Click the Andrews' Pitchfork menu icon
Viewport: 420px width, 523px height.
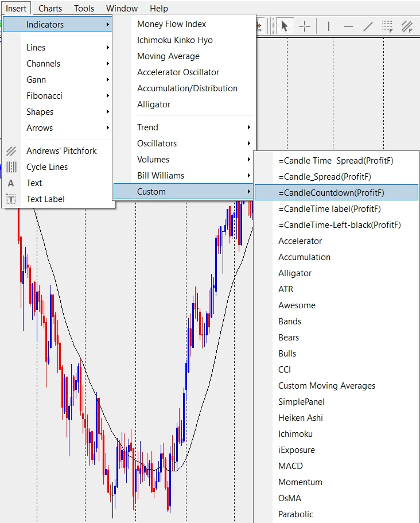click(11, 151)
